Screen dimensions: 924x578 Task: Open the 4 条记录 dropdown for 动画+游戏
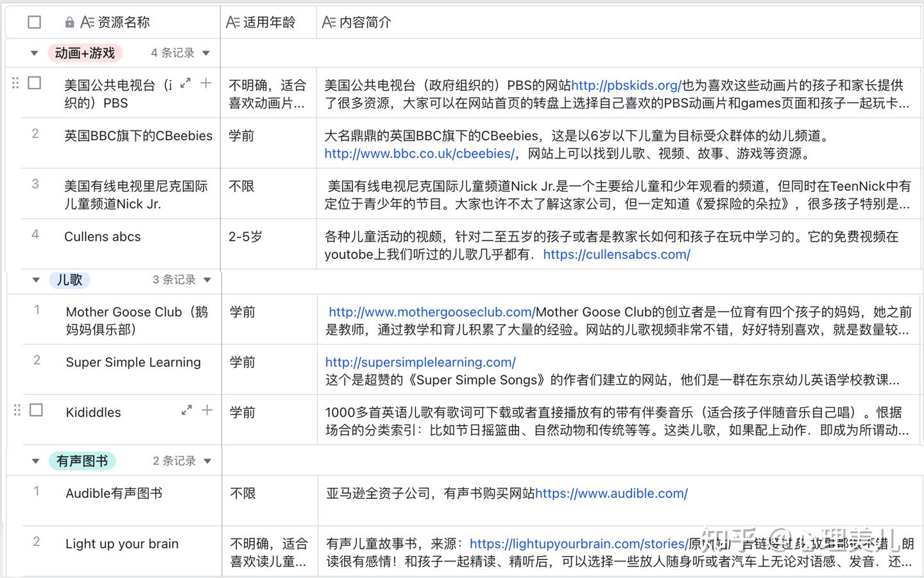click(x=206, y=53)
